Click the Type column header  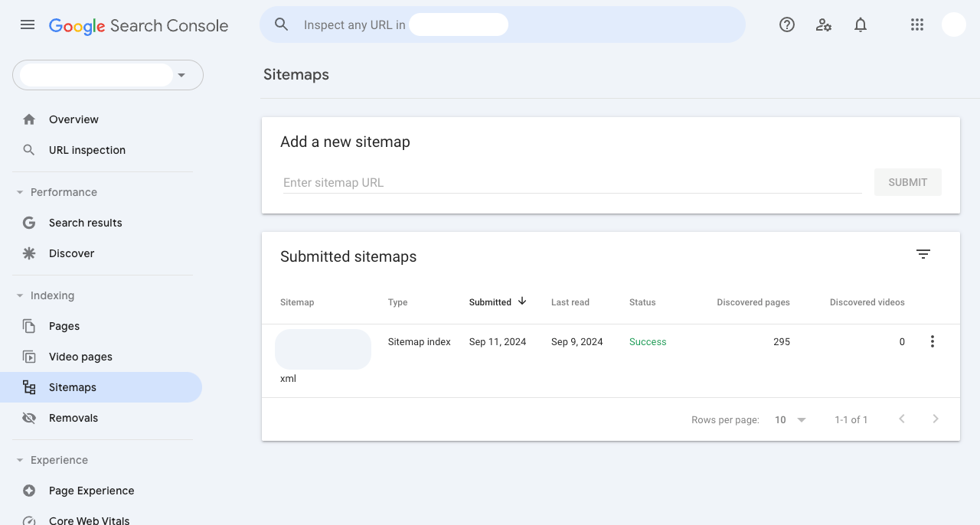click(397, 302)
